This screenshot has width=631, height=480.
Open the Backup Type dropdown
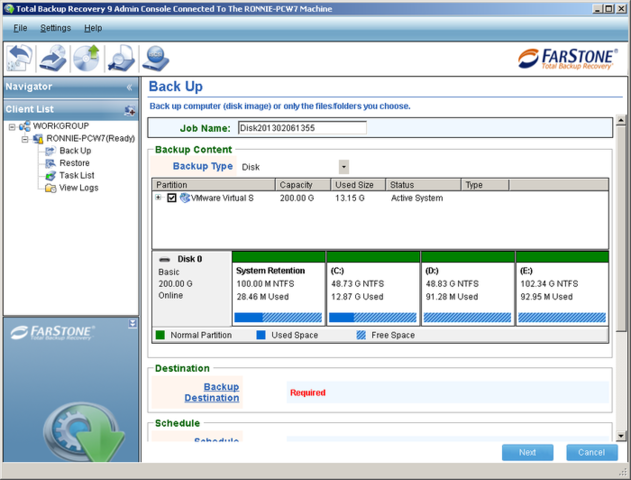[344, 167]
